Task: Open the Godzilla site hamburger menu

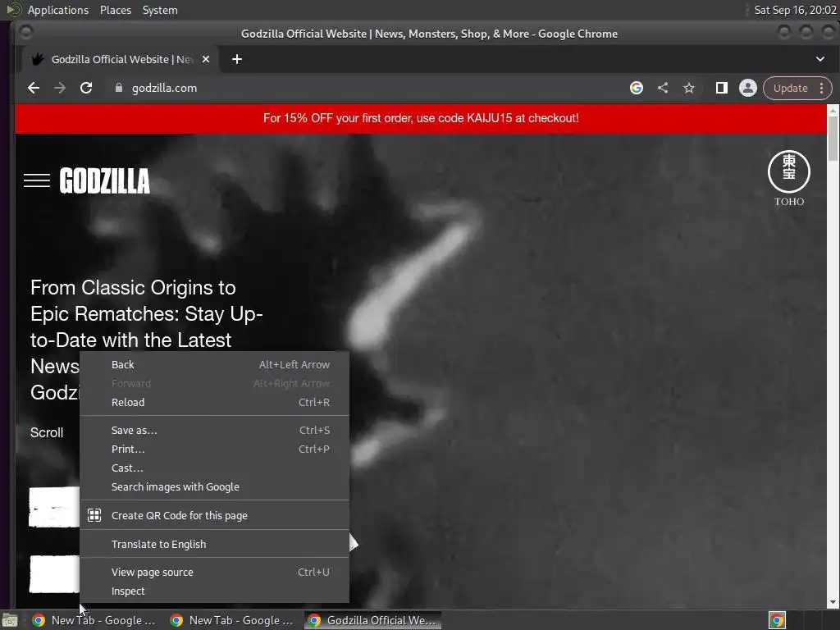Action: pos(37,180)
